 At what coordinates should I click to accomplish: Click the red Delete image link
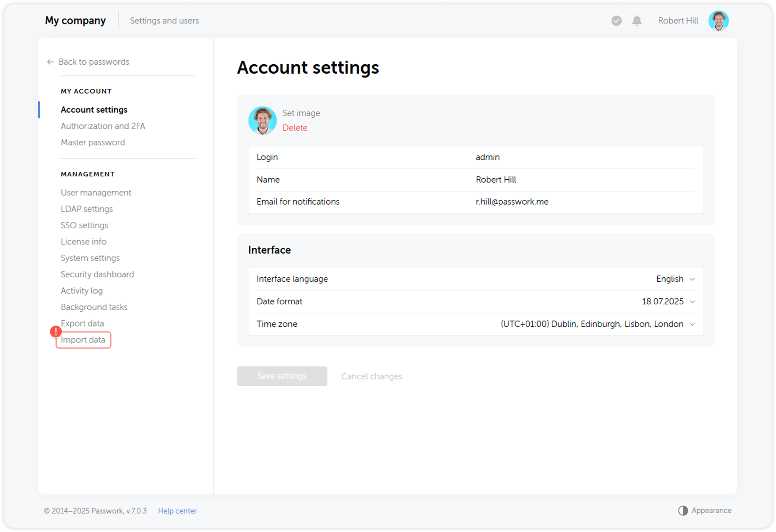pos(295,128)
